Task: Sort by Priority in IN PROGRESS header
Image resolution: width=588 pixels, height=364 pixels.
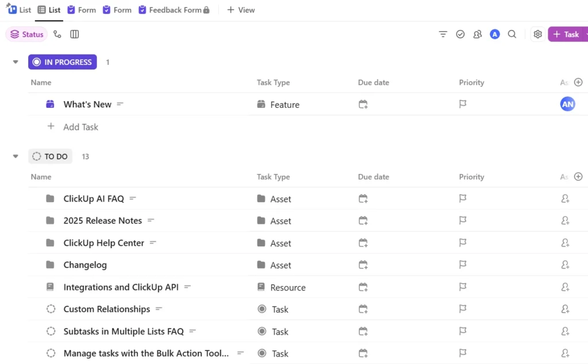Action: coord(471,82)
